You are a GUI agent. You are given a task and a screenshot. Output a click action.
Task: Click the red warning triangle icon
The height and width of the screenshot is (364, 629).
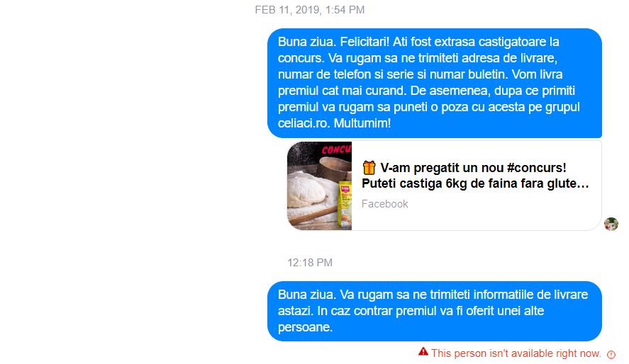pos(423,351)
